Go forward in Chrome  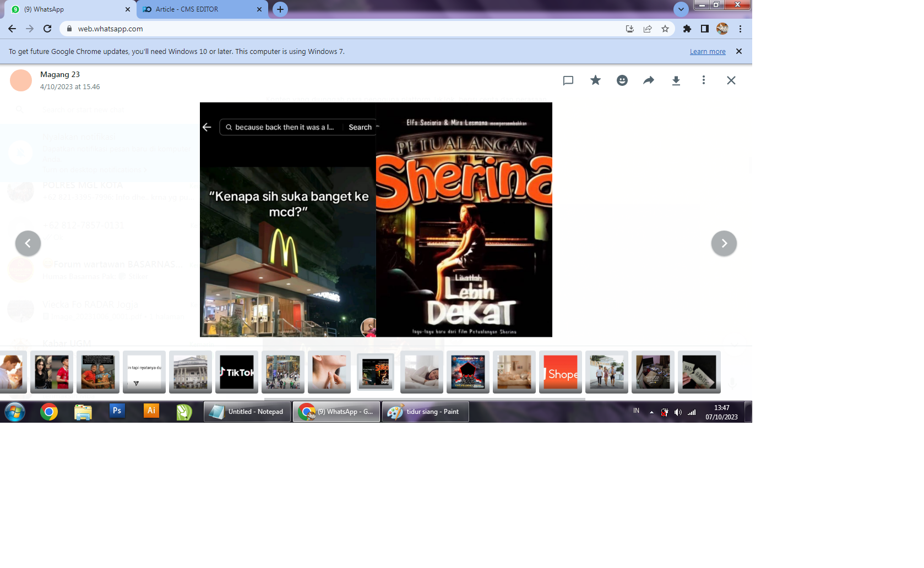pos(30,29)
